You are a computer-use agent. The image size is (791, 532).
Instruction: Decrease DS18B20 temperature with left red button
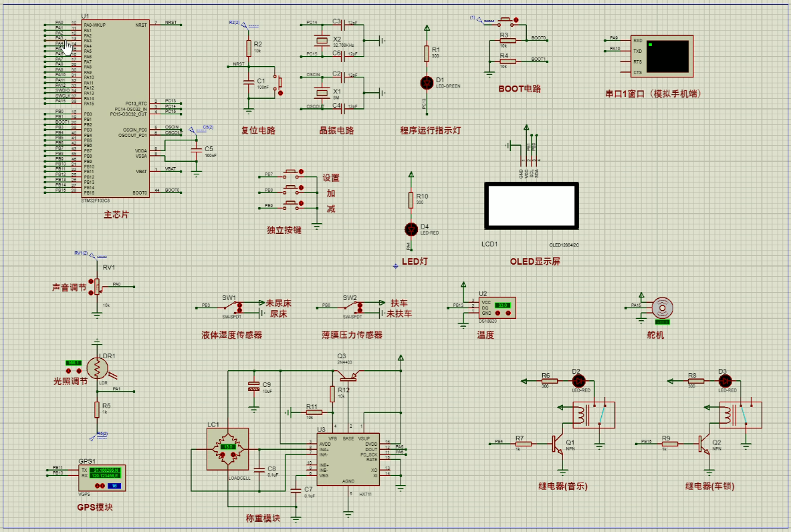[x=499, y=313]
